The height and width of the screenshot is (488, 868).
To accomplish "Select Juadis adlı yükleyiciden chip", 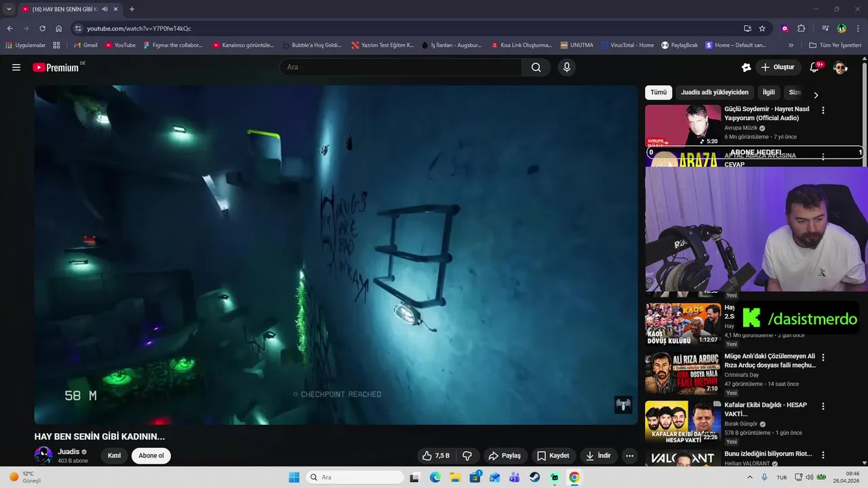I will pos(715,92).
